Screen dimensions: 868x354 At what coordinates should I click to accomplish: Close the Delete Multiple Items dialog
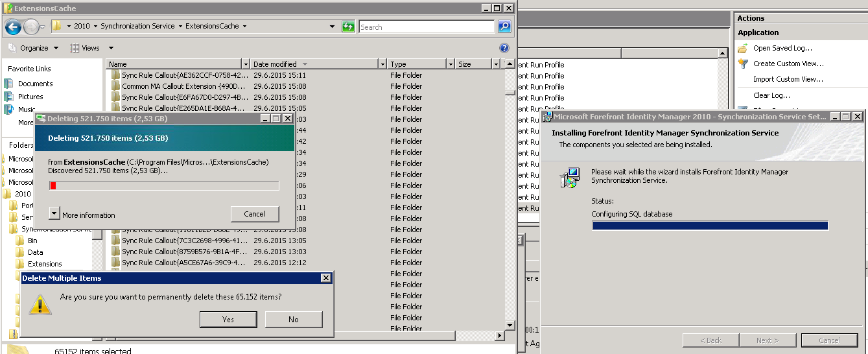tap(326, 278)
